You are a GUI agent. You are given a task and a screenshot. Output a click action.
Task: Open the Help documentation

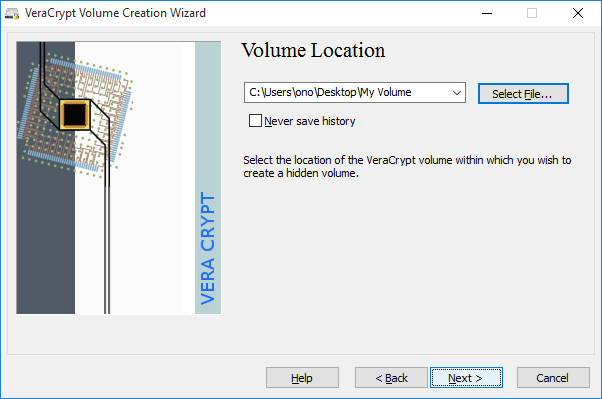[302, 378]
